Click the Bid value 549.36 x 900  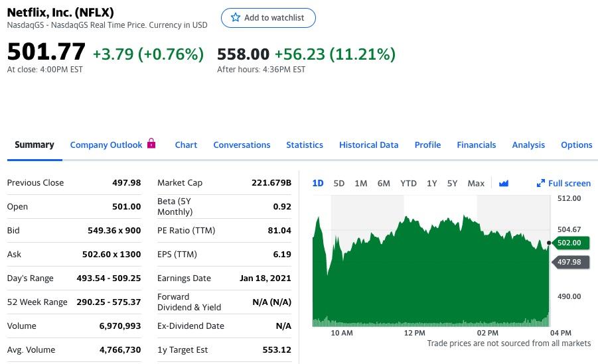(114, 230)
